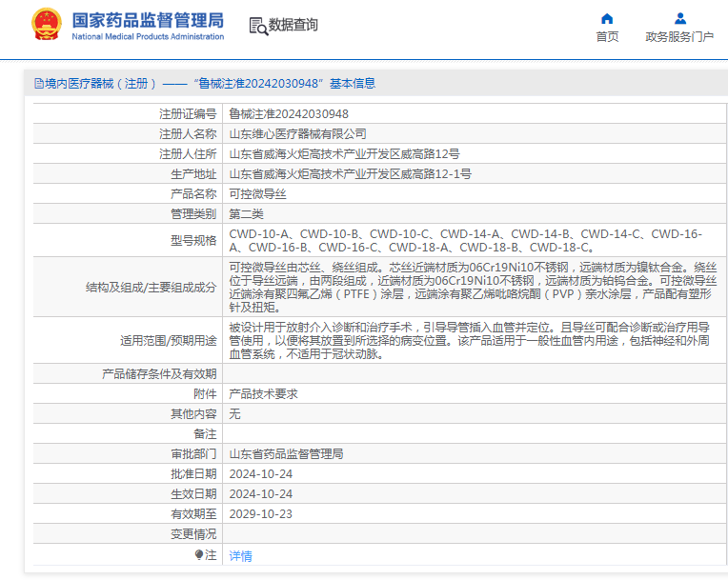The width and height of the screenshot is (728, 580).
Task: Click the 注册人住所 row label
Action: click(x=188, y=153)
